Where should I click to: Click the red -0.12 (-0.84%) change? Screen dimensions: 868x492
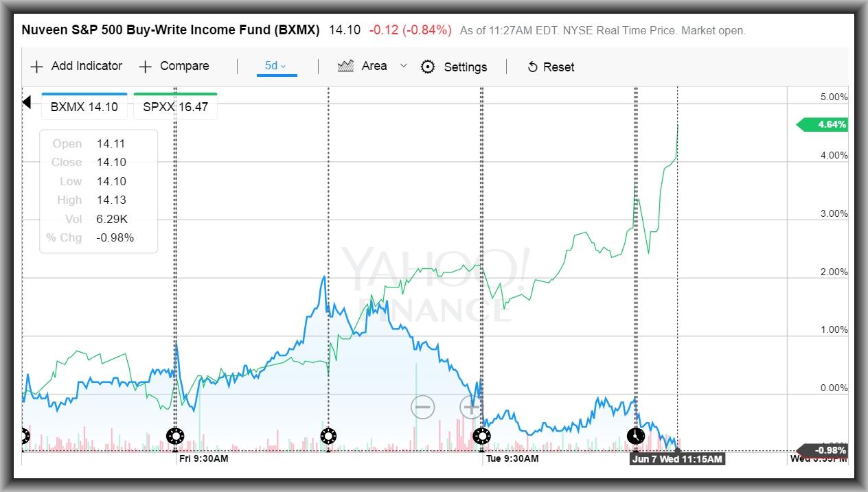click(x=411, y=30)
